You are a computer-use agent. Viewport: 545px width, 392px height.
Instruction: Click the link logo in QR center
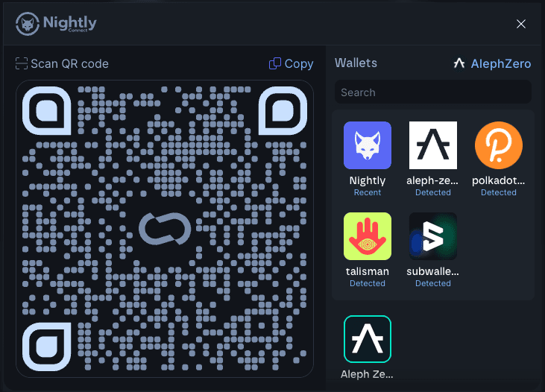pos(165,229)
